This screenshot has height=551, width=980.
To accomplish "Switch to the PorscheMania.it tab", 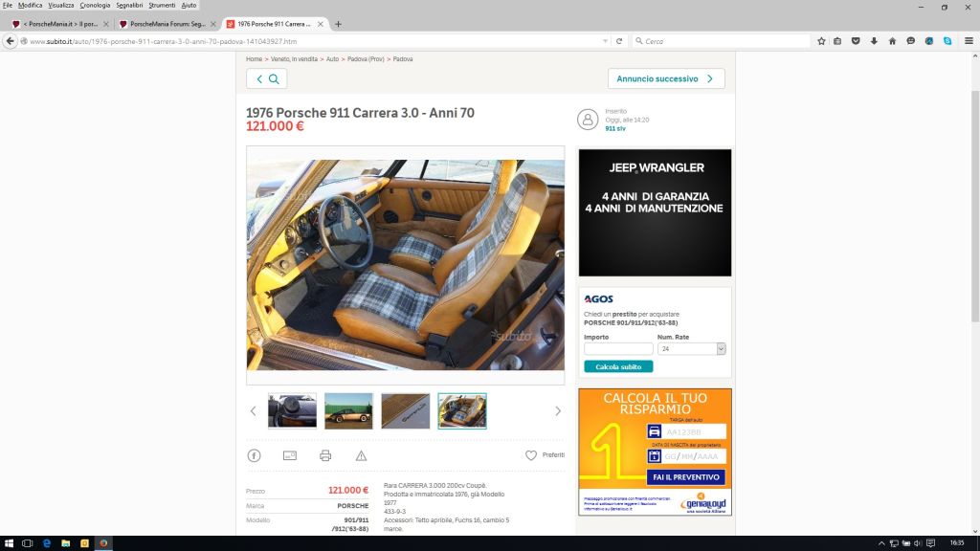I will [x=60, y=24].
